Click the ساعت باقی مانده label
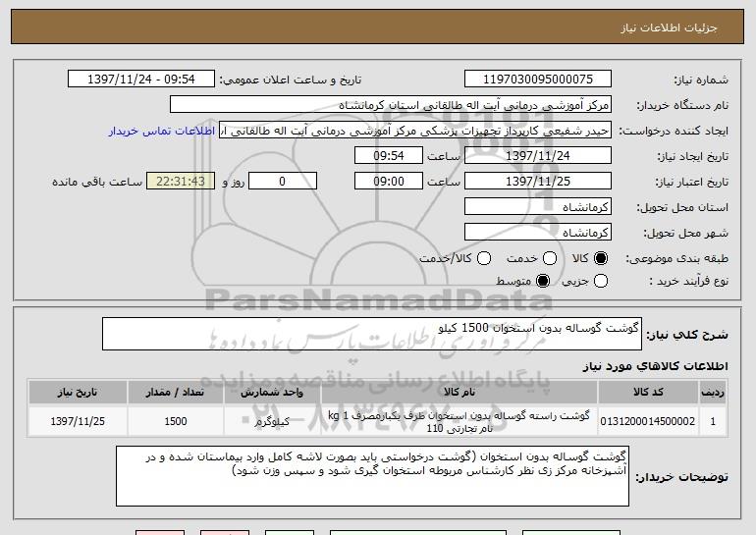Screen dimensions: 756x535 (x=97, y=182)
